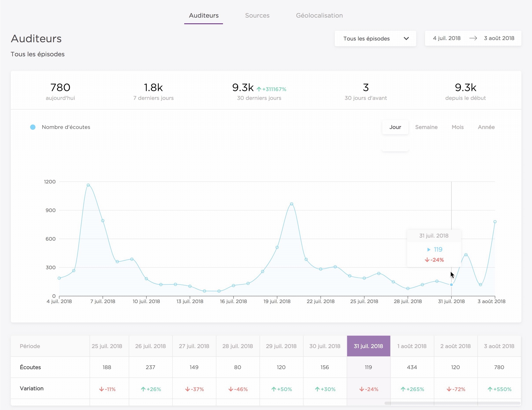Click the Écoutes value 237

[151, 367]
